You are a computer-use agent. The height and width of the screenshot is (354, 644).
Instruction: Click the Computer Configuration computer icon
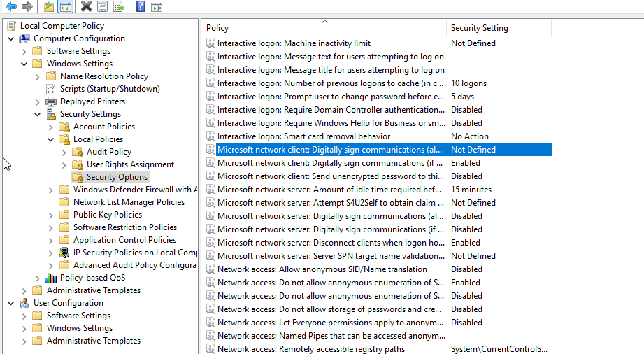[24, 38]
